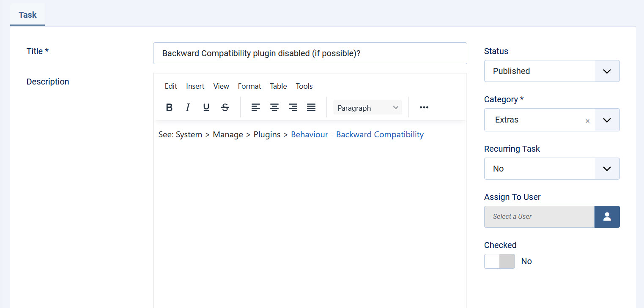Screen dimensions: 644x308
Task: Click the user picker icon button
Action: click(607, 217)
